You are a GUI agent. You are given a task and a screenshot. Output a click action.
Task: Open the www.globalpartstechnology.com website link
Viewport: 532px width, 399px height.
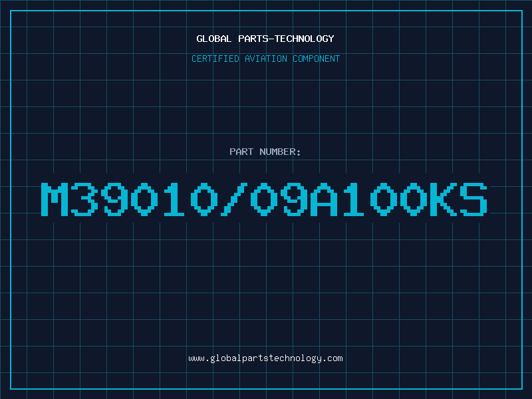265,358
